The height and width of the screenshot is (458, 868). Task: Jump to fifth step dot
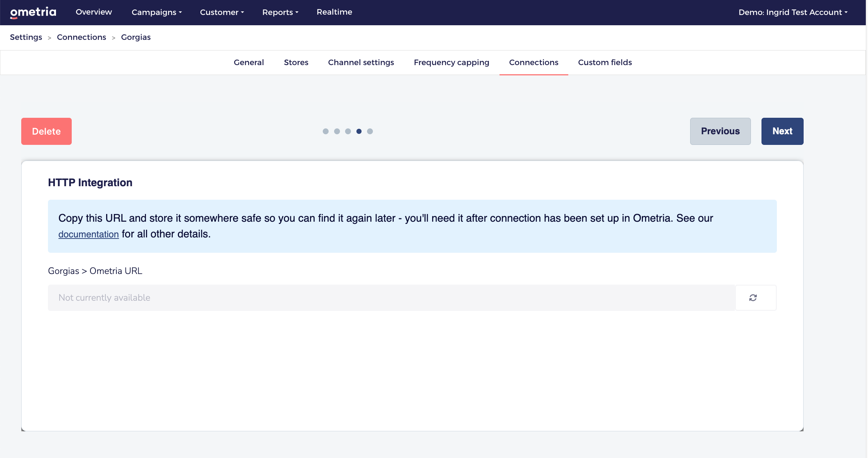(370, 131)
